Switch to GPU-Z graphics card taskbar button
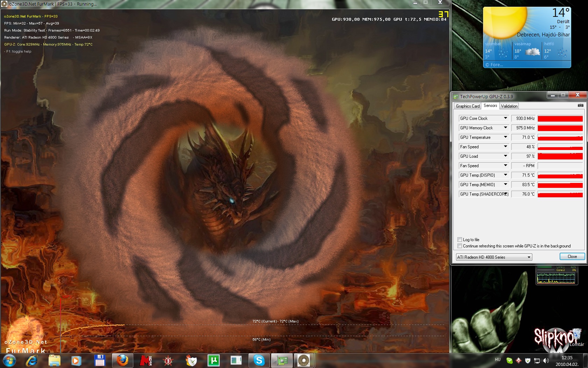The image size is (588, 368). [282, 360]
